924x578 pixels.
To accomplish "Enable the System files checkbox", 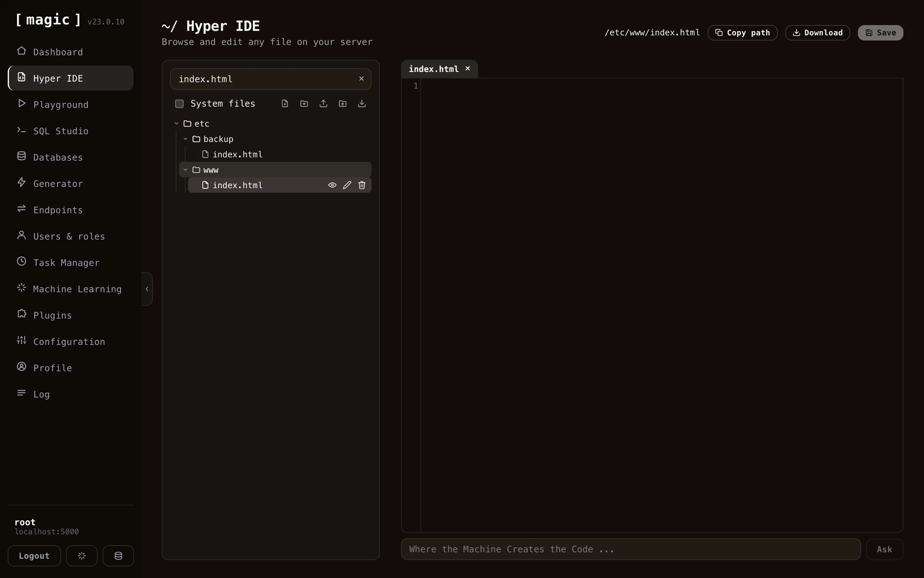I will click(179, 104).
